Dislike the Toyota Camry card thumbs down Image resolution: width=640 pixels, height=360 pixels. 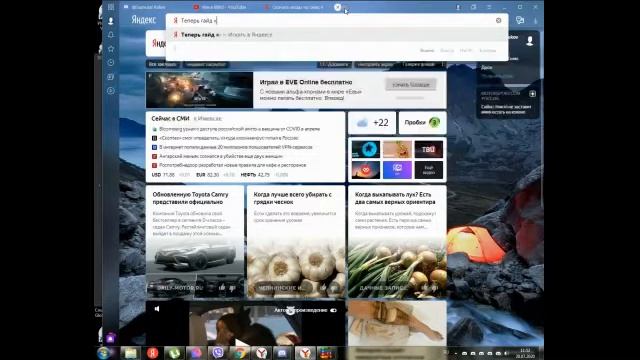[232, 288]
